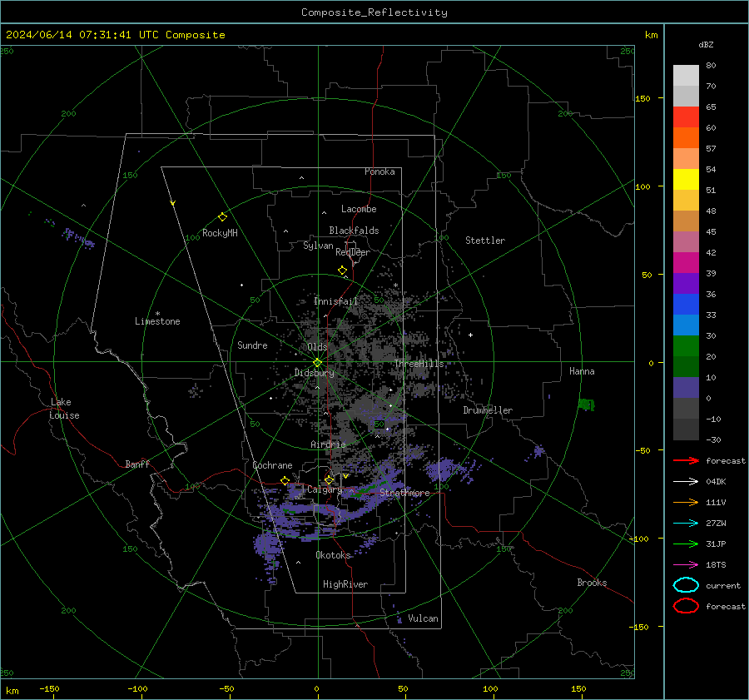Click the Strathmore town label
Screen dimensions: 749x700
click(x=404, y=493)
